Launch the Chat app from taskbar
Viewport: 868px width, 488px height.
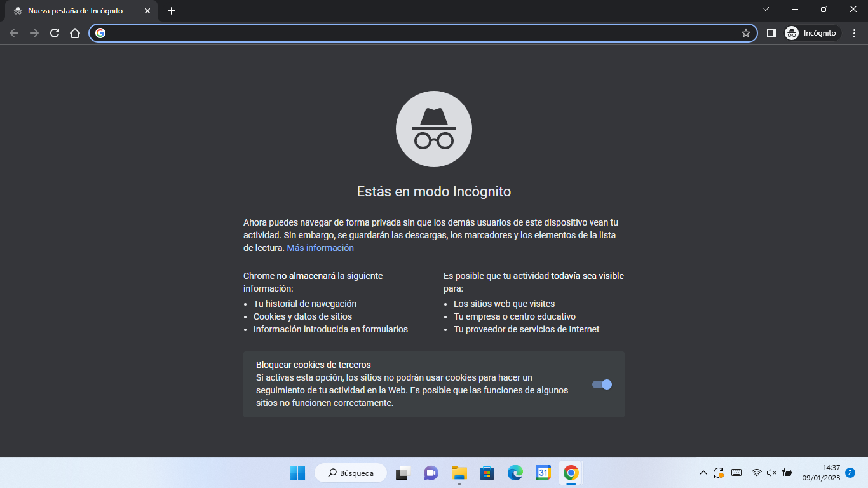431,473
